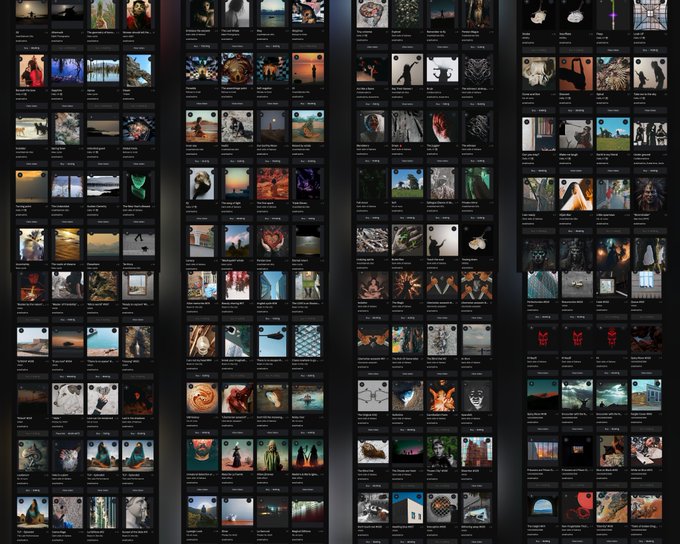The image size is (680, 544).
Task: Open the black-and-white woman with hair artwork
Action: click(x=237, y=13)
